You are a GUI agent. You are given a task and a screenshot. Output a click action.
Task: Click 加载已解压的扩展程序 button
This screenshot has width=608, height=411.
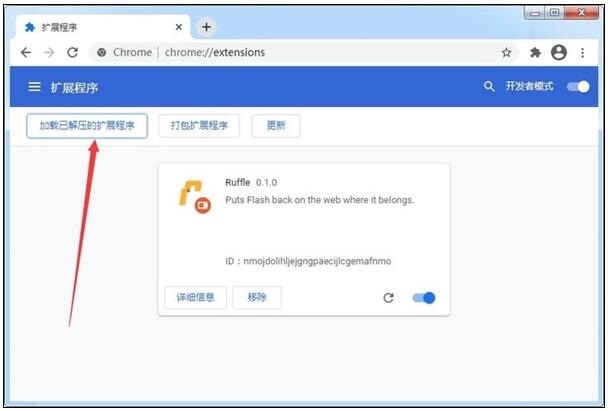[87, 126]
